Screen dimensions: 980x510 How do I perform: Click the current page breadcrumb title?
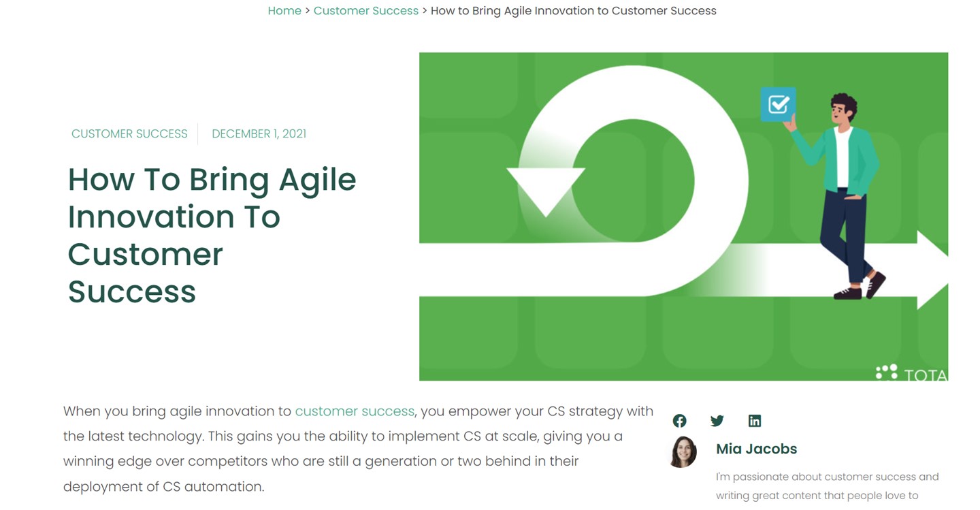click(574, 11)
